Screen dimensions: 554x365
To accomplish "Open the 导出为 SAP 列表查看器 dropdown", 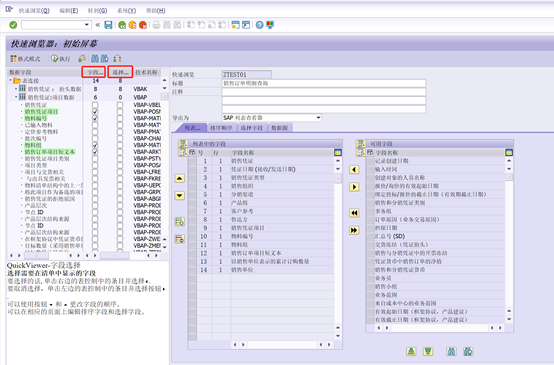I will click(x=318, y=118).
